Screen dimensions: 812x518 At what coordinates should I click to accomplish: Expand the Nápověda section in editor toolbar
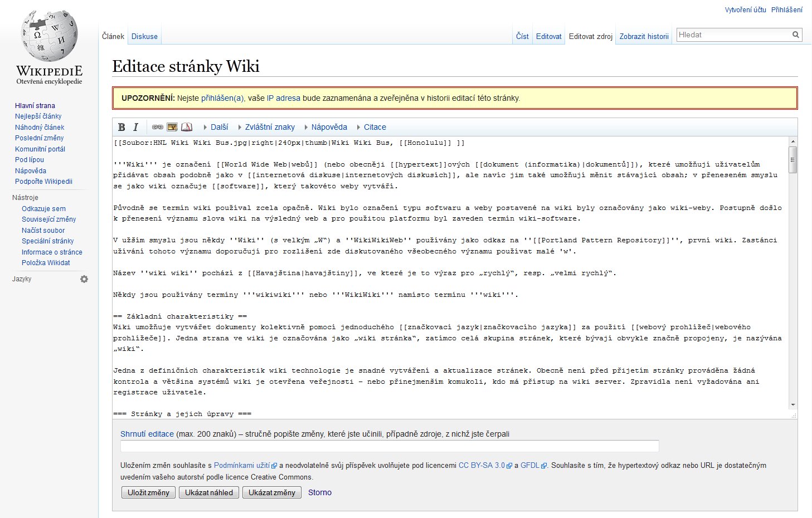[x=325, y=127]
